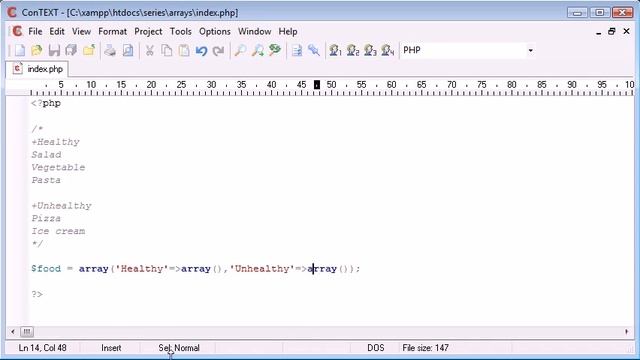Click the stay-on-top pin icon
The height and width of the screenshot is (360, 640).
pos(314,51)
